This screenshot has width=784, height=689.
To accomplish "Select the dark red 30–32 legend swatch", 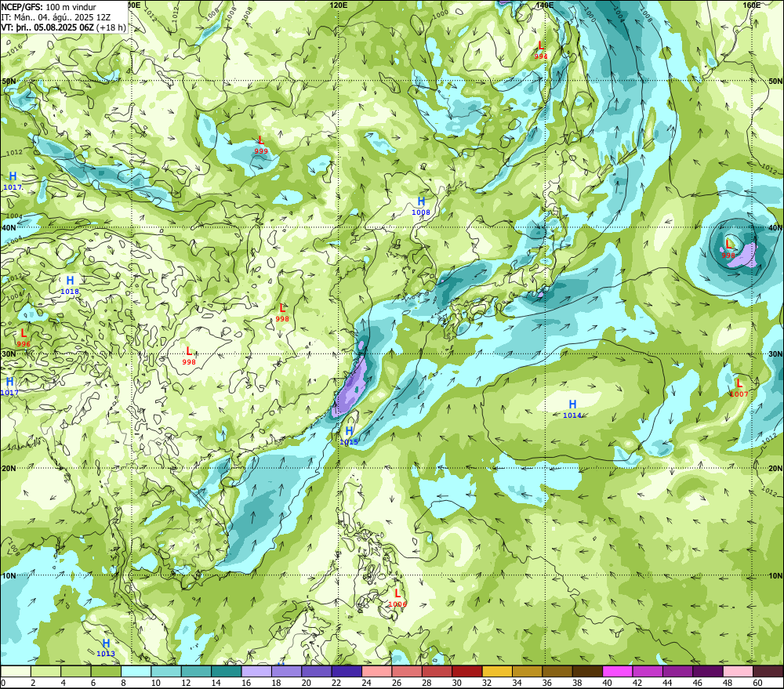I will (x=467, y=671).
